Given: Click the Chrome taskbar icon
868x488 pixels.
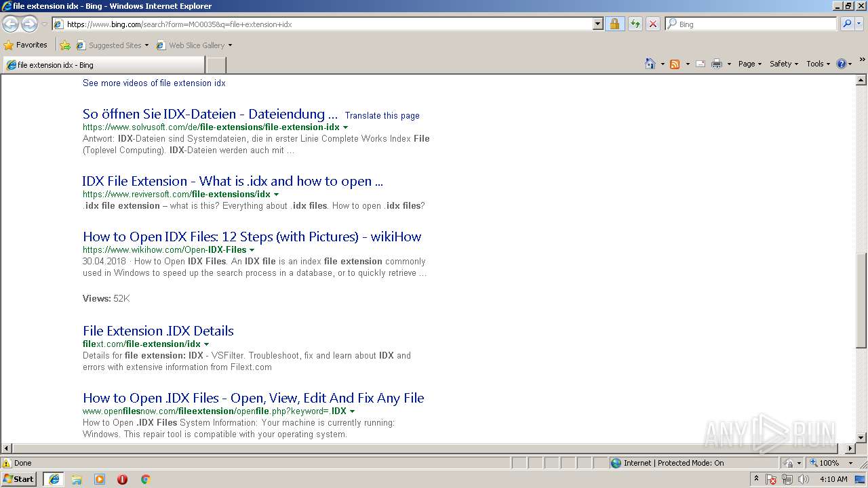Looking at the screenshot, I should [x=145, y=479].
